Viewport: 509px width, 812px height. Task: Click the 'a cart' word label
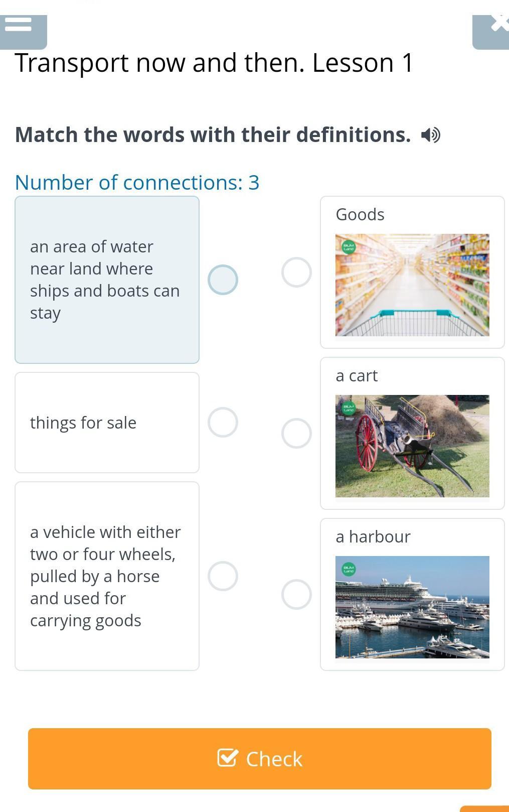357,375
